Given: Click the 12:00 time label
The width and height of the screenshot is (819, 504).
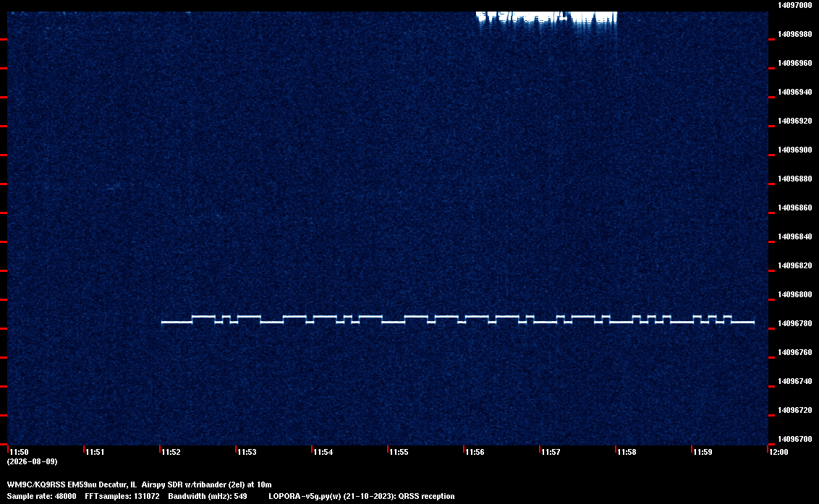Looking at the screenshot, I should (778, 452).
